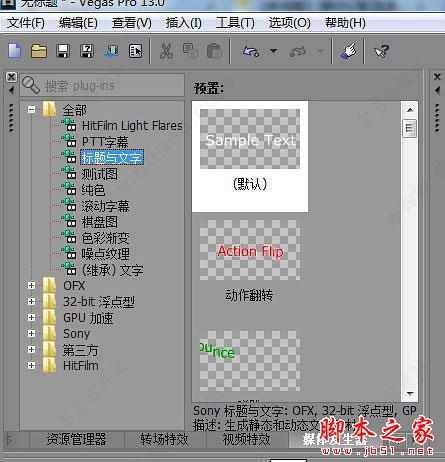Screen dimensions: 445x462
Task: Expand the Sony folder node
Action: click(31, 333)
